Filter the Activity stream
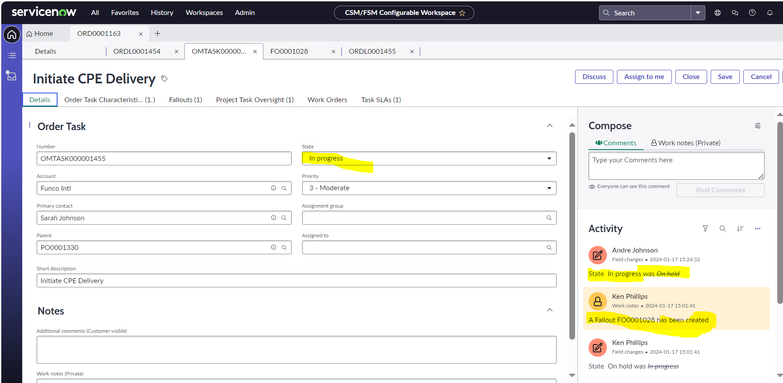Viewport: 783px width, 383px height. point(705,228)
